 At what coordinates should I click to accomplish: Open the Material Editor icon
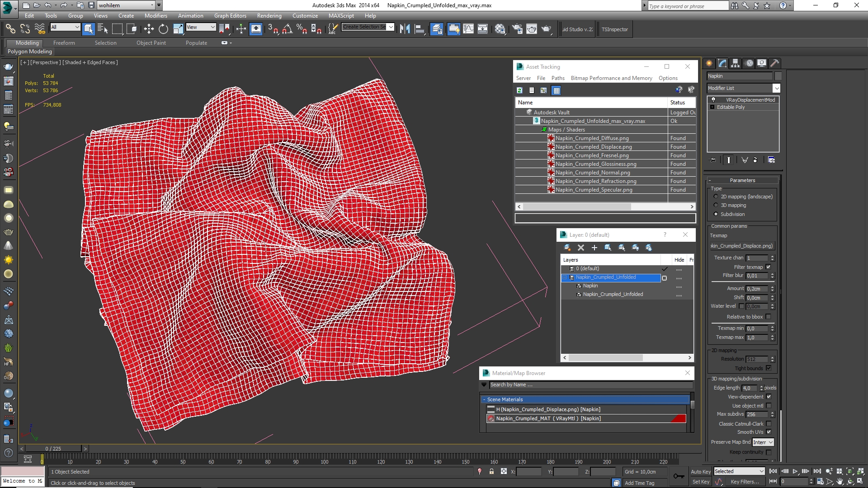(500, 29)
